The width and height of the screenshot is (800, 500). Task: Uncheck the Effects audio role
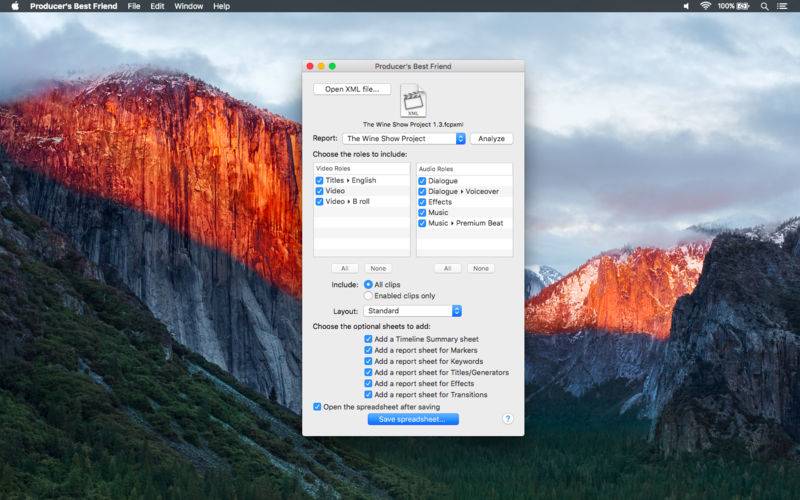pyautogui.click(x=422, y=202)
